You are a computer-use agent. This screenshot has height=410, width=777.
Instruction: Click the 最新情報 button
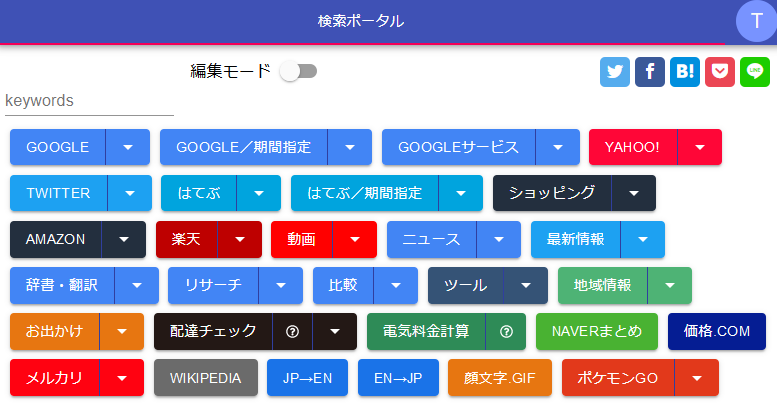coord(575,239)
